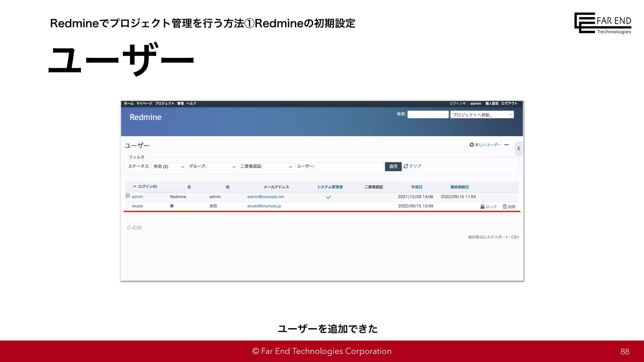Click the 2021/12/28 14:08 creation date
The height and width of the screenshot is (362, 644).
coord(415,197)
